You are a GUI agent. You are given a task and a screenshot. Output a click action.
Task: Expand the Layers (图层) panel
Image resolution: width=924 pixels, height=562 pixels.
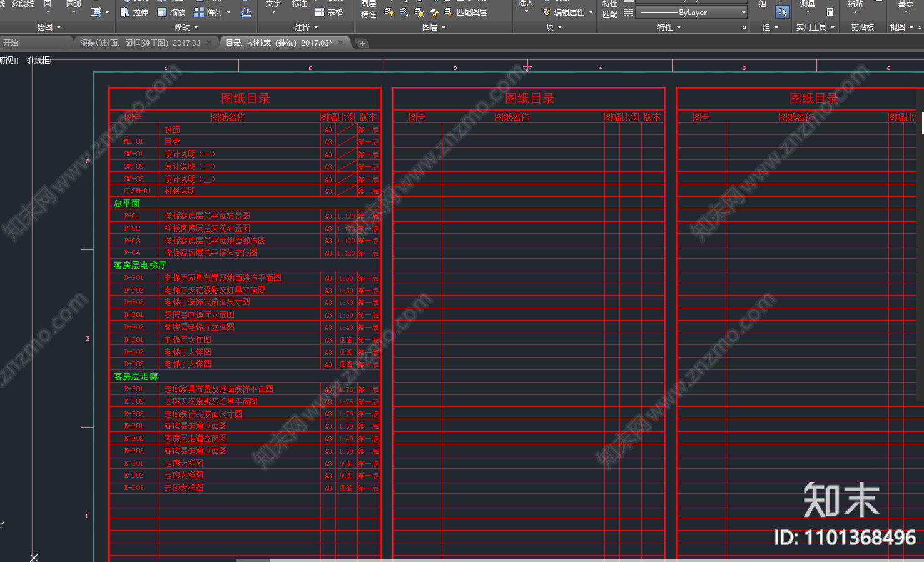click(434, 28)
